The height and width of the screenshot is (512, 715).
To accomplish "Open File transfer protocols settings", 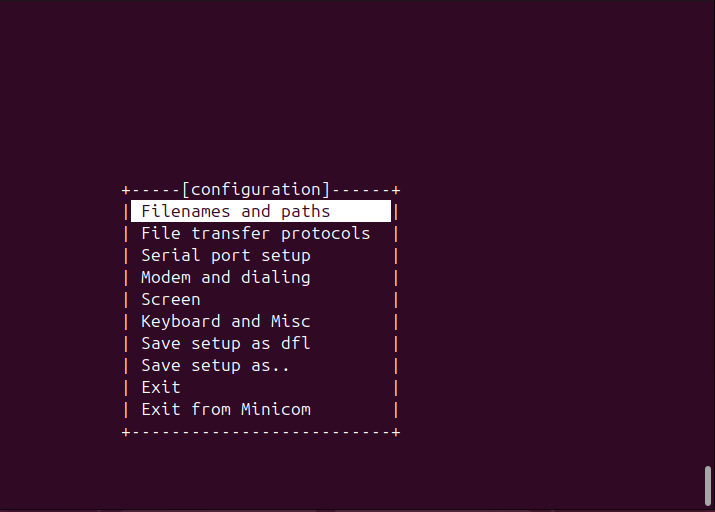I will pyautogui.click(x=255, y=233).
